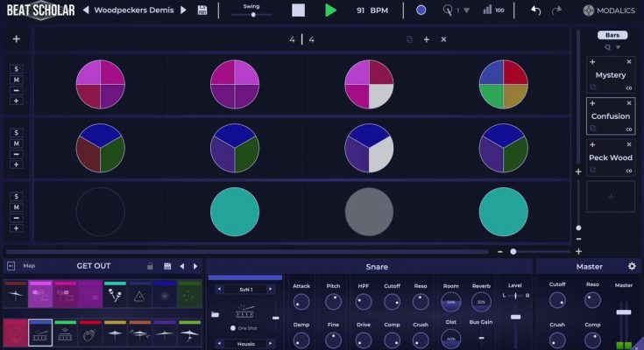Solo the first track with S

coord(16,68)
